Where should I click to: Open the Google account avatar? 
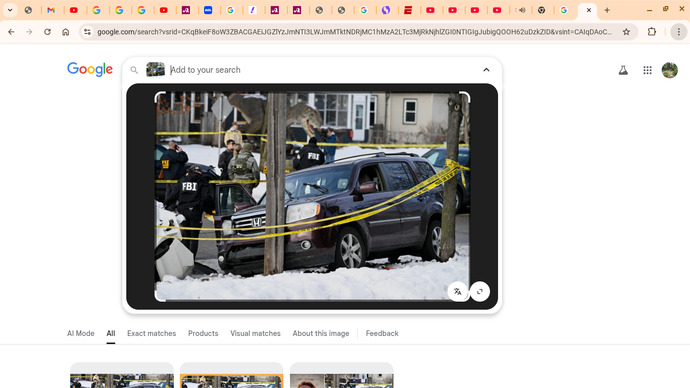(x=670, y=70)
